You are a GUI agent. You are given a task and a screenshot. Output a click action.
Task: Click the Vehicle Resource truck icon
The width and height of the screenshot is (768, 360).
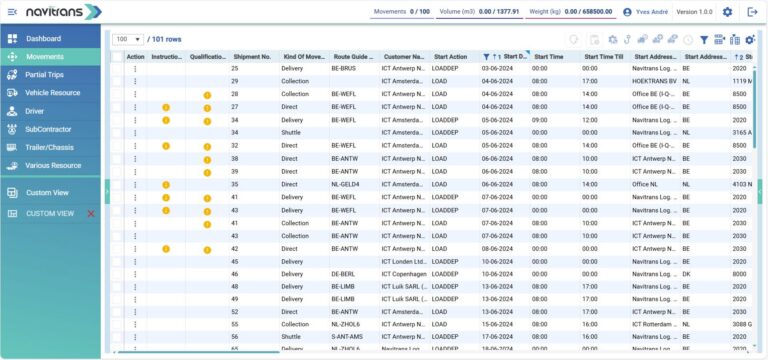coord(12,93)
